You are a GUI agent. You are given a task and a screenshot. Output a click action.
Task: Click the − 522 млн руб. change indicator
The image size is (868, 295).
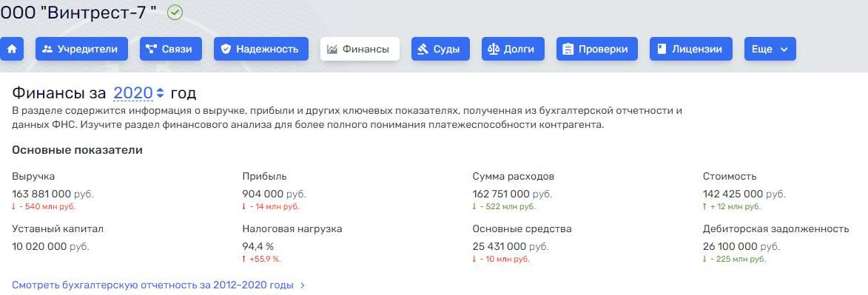point(504,207)
